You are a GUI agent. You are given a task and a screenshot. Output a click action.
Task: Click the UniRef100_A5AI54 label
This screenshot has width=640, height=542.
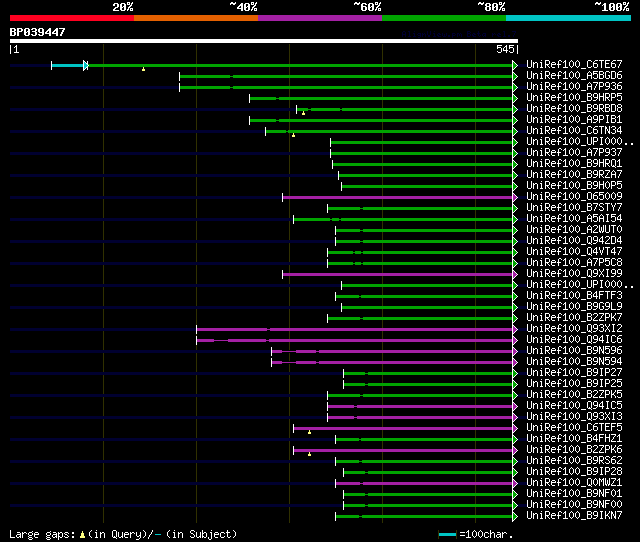[x=574, y=219]
